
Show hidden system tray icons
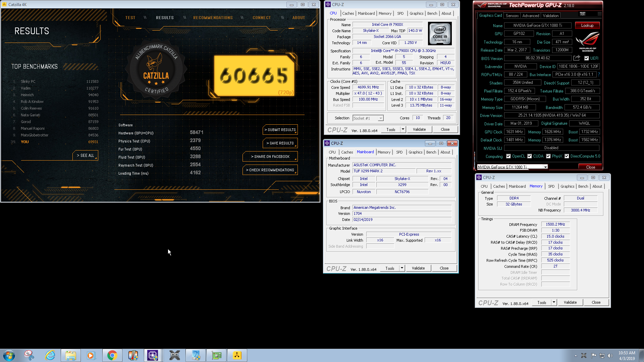tap(576, 356)
